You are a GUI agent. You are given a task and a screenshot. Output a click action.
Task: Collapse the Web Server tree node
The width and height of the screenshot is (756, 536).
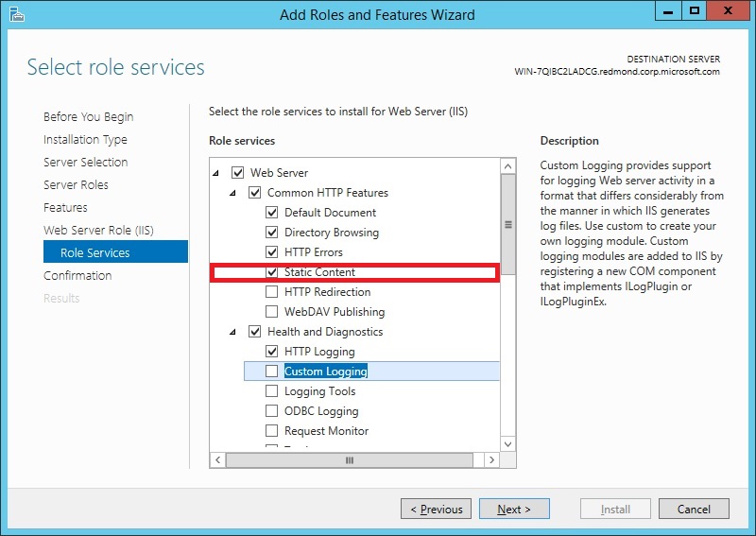(216, 173)
